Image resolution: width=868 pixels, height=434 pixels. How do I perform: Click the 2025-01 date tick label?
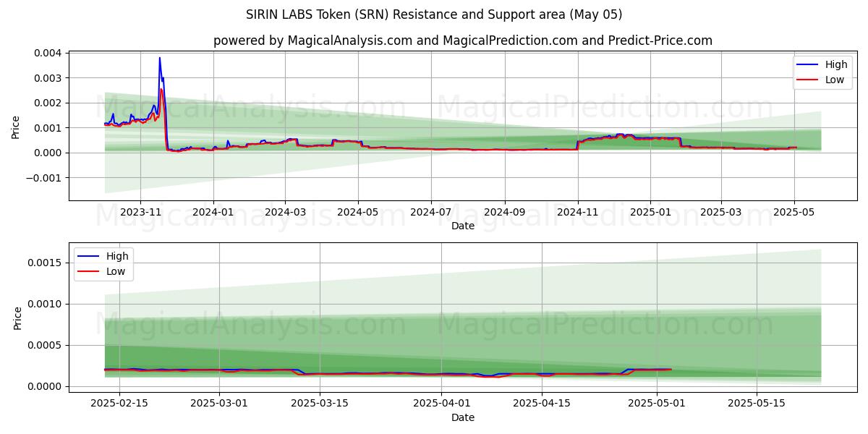tap(650, 213)
